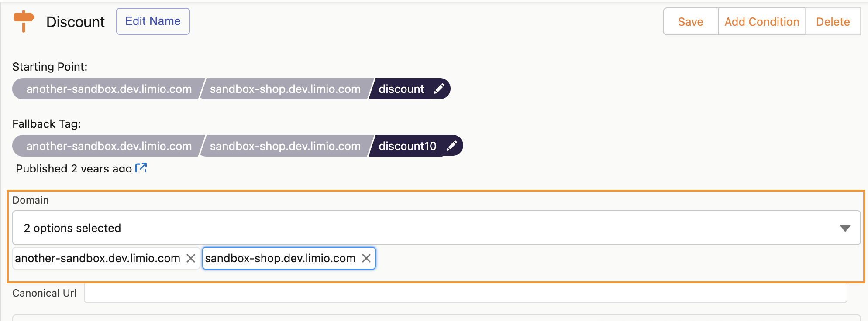Click the dark 'discount' Starting Point tag

401,89
